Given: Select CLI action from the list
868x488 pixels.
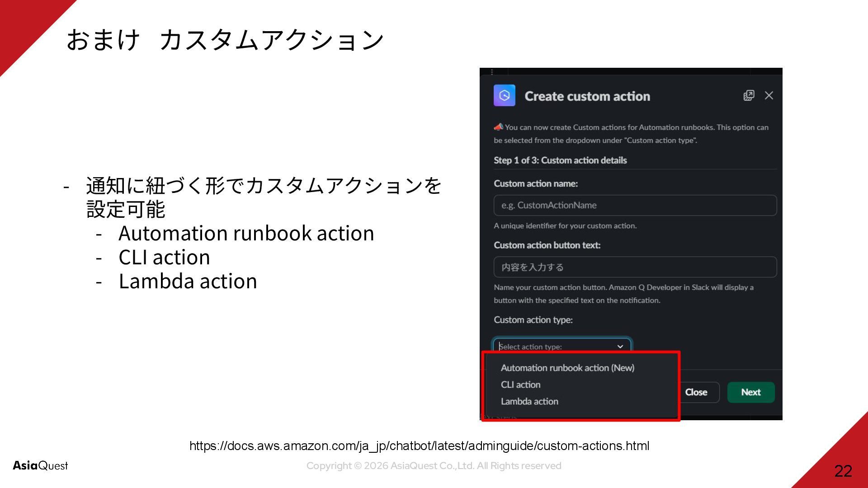Looking at the screenshot, I should [x=520, y=385].
